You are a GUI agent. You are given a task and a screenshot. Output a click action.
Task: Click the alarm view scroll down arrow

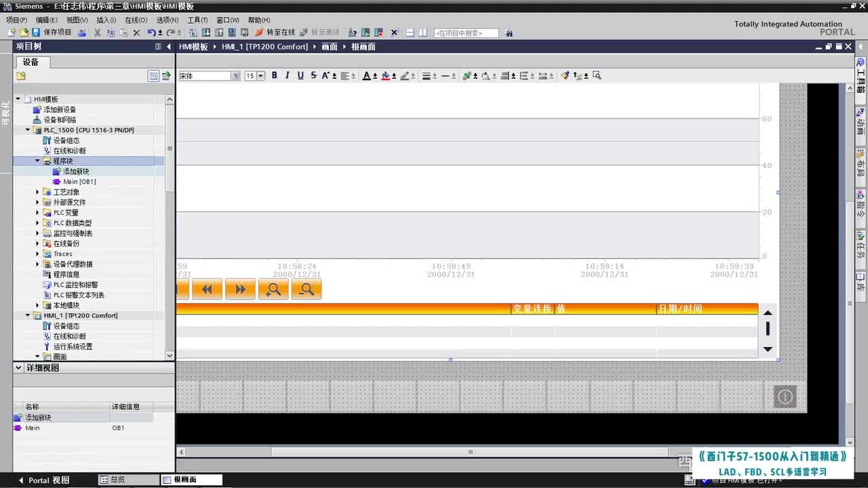(768, 348)
